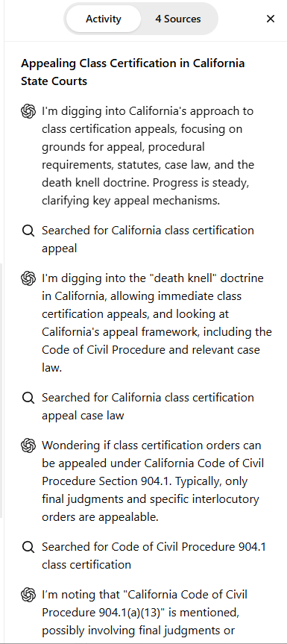287x644 pixels.
Task: Click the text "Progress is steady, clarifying key appeal mechanisms"
Action: pos(145,192)
